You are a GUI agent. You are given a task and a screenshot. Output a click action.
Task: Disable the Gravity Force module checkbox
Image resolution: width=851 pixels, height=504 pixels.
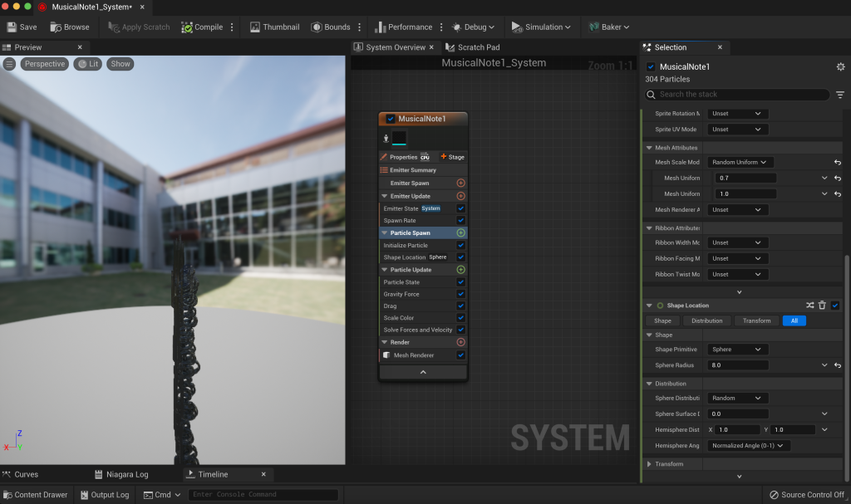460,294
